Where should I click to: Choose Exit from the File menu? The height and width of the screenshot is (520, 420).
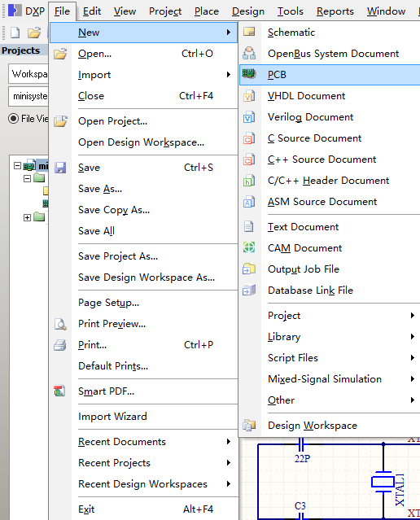[143, 509]
